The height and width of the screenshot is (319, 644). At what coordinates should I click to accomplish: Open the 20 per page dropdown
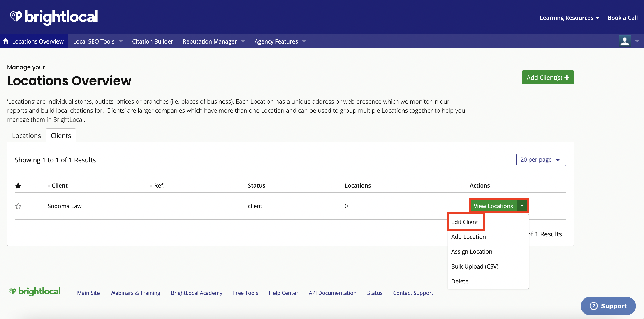point(541,160)
